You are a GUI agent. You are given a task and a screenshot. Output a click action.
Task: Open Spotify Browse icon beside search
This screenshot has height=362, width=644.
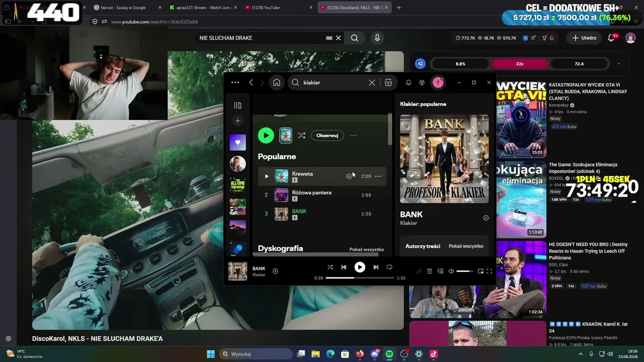[x=388, y=82]
